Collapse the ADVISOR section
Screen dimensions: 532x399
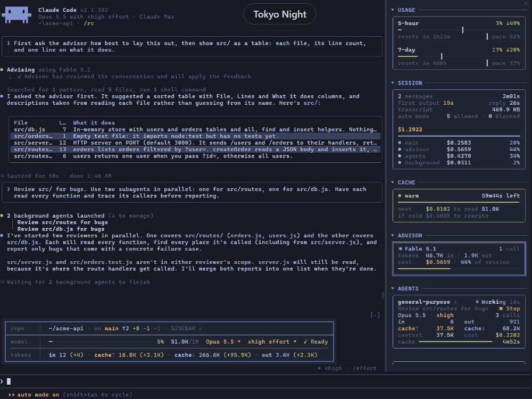coord(393,235)
